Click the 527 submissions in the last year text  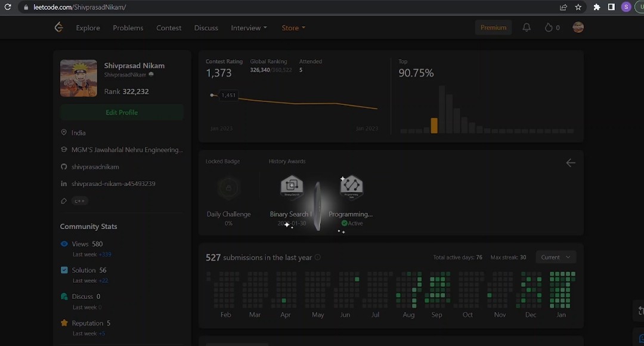[x=259, y=257]
